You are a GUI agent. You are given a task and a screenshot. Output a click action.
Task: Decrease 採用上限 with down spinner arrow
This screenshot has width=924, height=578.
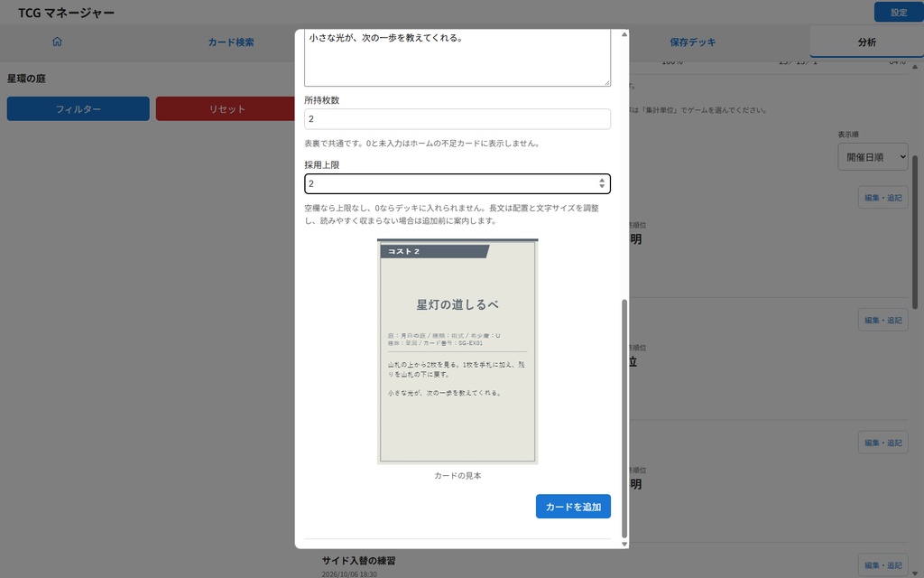tap(602, 186)
